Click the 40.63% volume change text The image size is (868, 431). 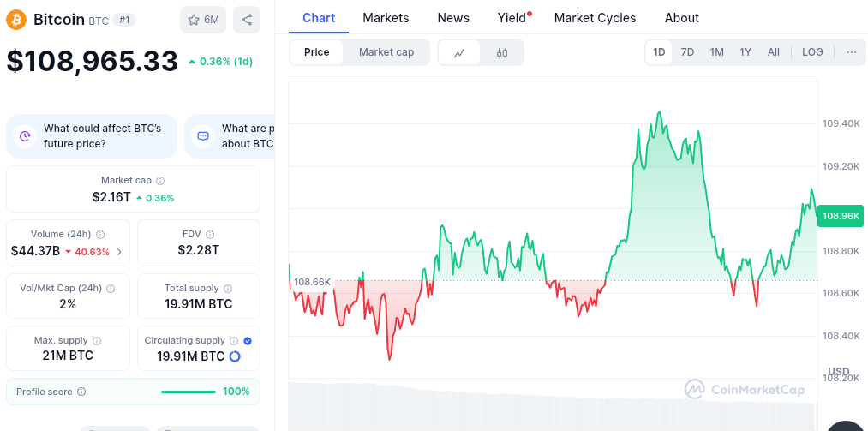[87, 252]
